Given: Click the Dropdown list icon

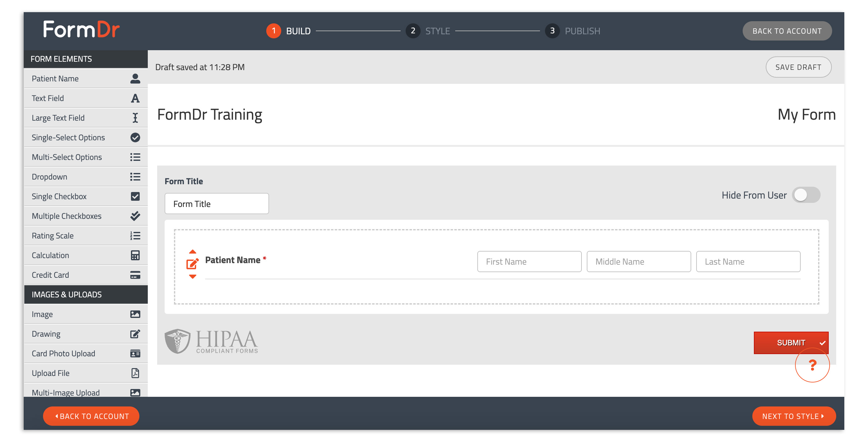Looking at the screenshot, I should point(135,177).
